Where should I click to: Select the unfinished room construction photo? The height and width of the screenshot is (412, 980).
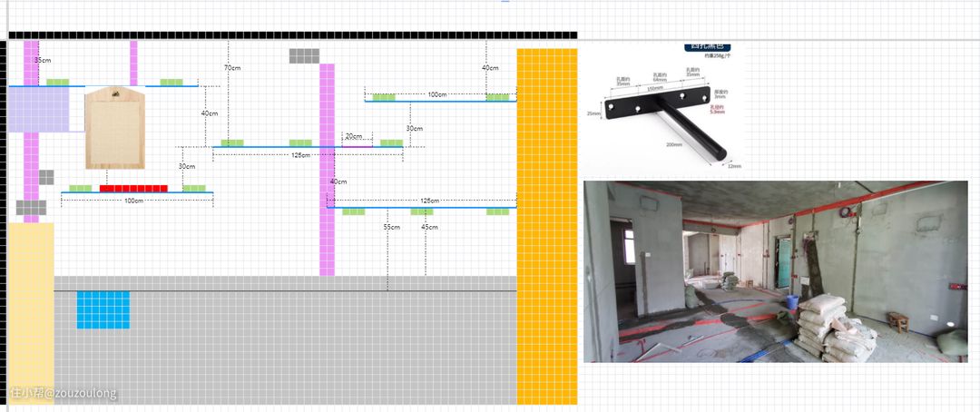775,271
